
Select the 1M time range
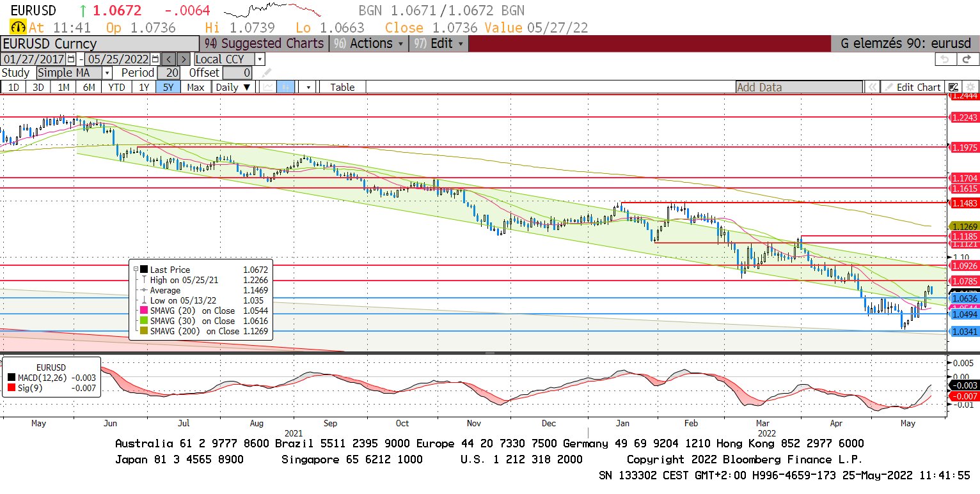coord(63,87)
